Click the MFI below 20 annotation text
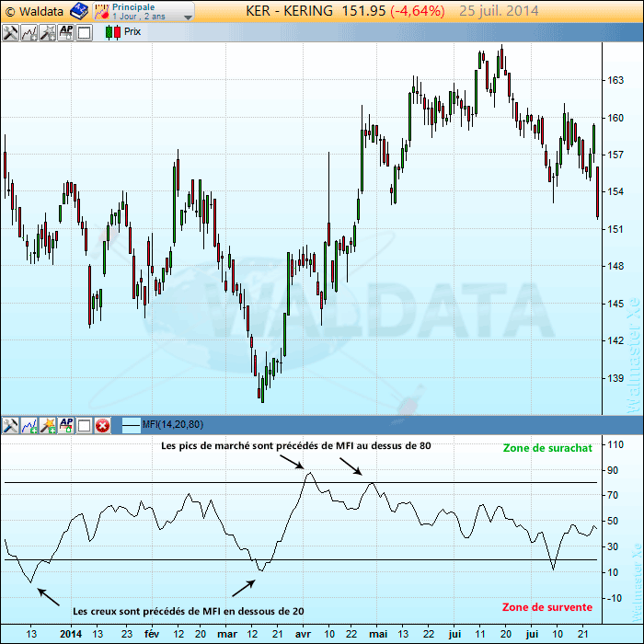This screenshot has width=644, height=644. pyautogui.click(x=189, y=611)
